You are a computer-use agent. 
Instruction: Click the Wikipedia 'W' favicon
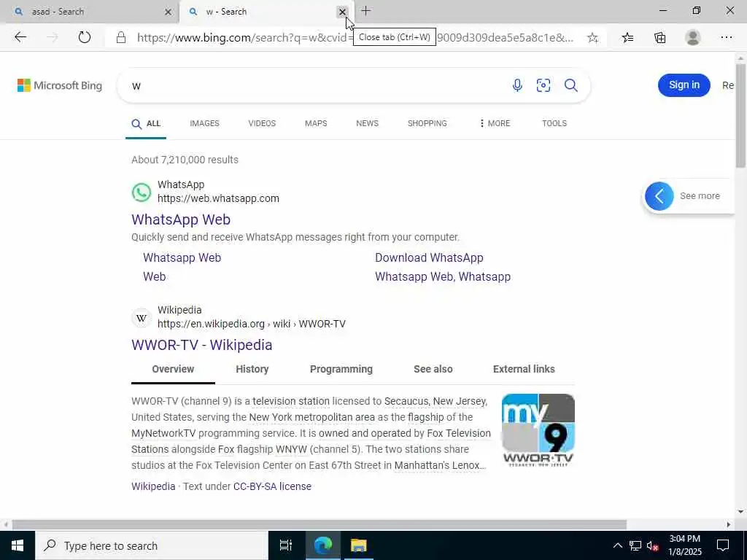click(142, 318)
